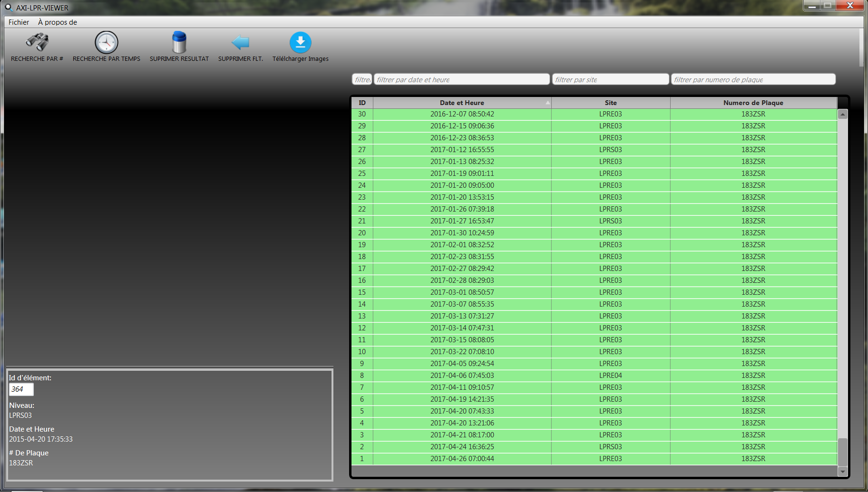868x492 pixels.
Task: Minimize the AXI-LPR-VIEWER window
Action: 812,5
